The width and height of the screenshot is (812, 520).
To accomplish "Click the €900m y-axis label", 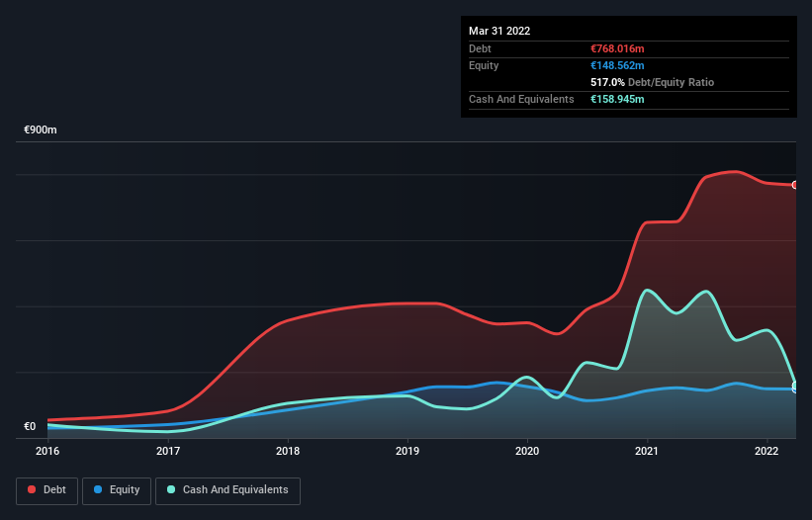I will tap(41, 130).
